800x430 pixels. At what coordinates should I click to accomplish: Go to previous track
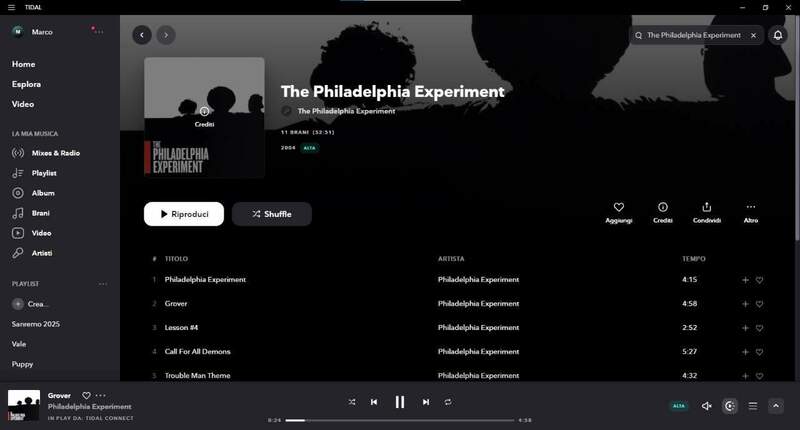(x=374, y=402)
